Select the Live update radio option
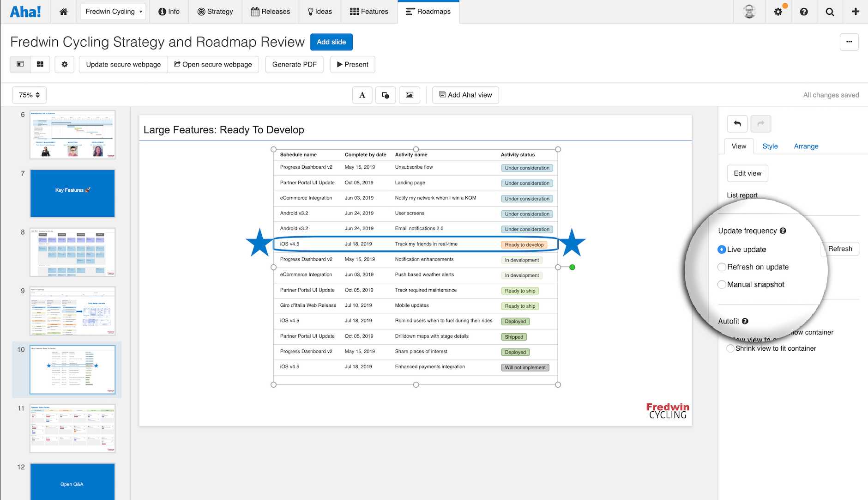This screenshot has width=868, height=500. (722, 250)
